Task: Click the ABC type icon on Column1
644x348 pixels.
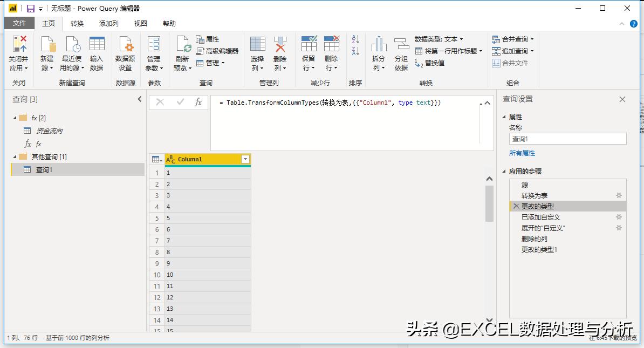Action: [170, 159]
